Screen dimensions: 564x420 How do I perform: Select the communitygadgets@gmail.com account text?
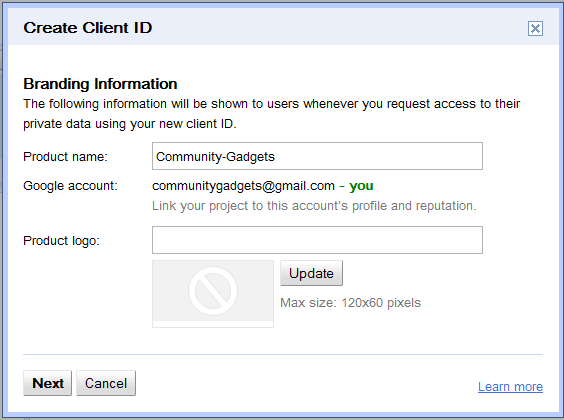[x=244, y=186]
